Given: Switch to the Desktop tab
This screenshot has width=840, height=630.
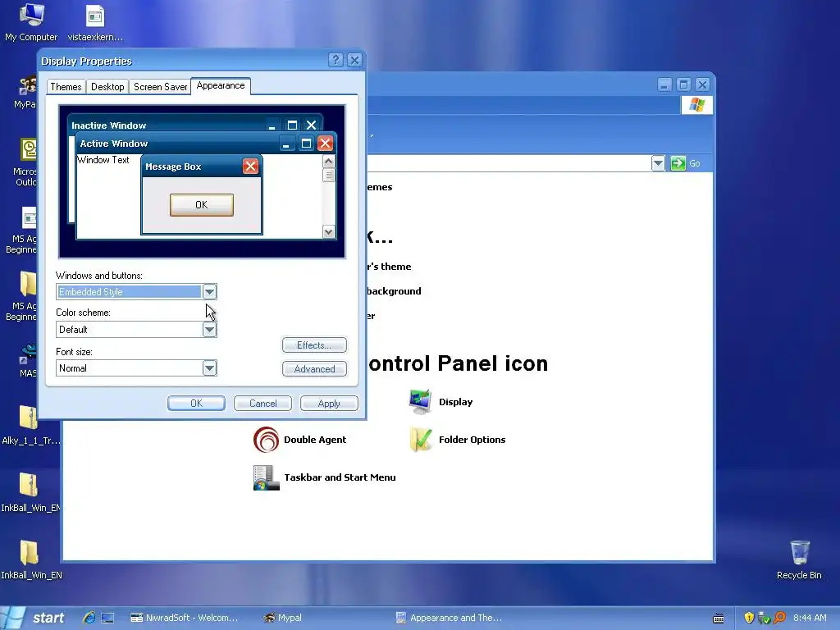Looking at the screenshot, I should [x=107, y=87].
